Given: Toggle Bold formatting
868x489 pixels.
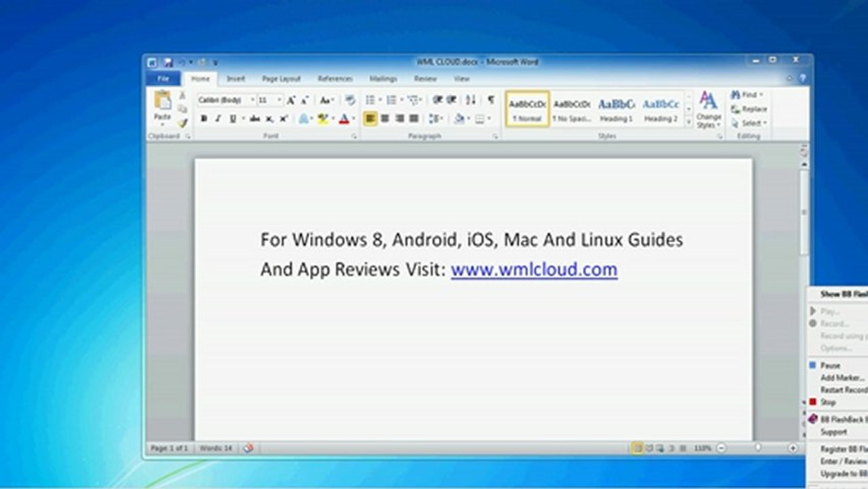Looking at the screenshot, I should tap(204, 119).
